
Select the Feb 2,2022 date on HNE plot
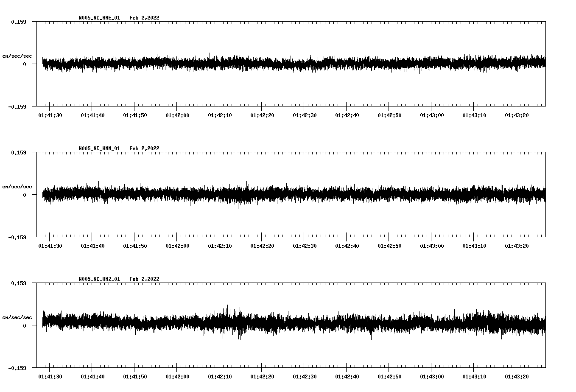coord(144,18)
